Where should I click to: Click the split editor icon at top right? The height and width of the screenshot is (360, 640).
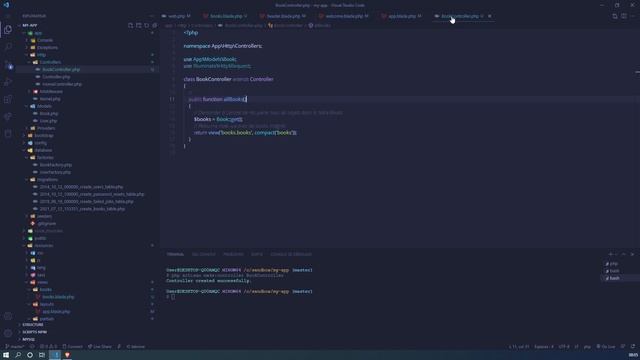coord(624,16)
